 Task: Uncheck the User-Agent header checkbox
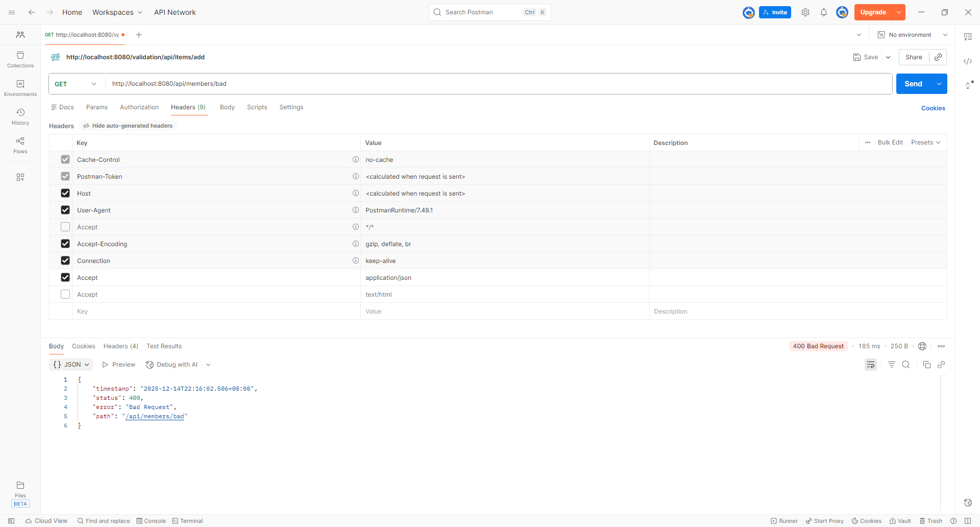point(65,210)
